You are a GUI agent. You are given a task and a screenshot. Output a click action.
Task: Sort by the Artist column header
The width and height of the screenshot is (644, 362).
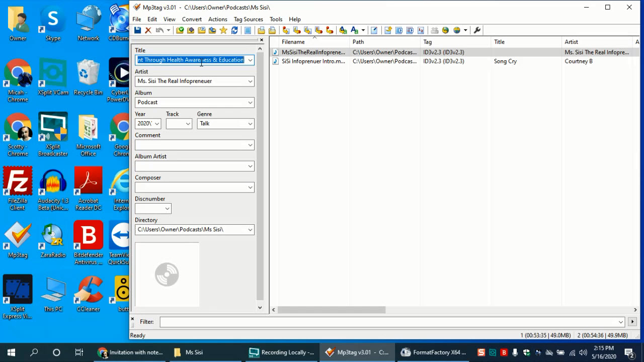pyautogui.click(x=598, y=42)
